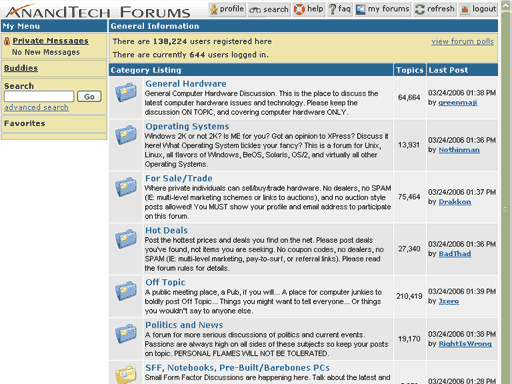
Task: Click the Hot Deals folder icon
Action: [x=126, y=239]
